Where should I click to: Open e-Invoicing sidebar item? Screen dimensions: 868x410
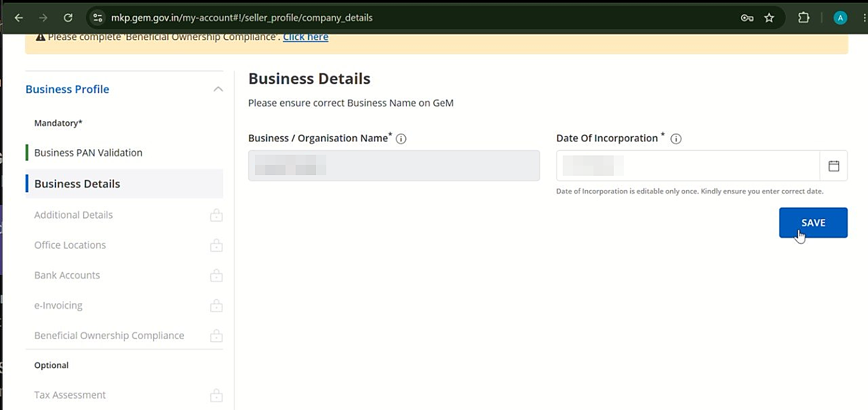click(59, 305)
